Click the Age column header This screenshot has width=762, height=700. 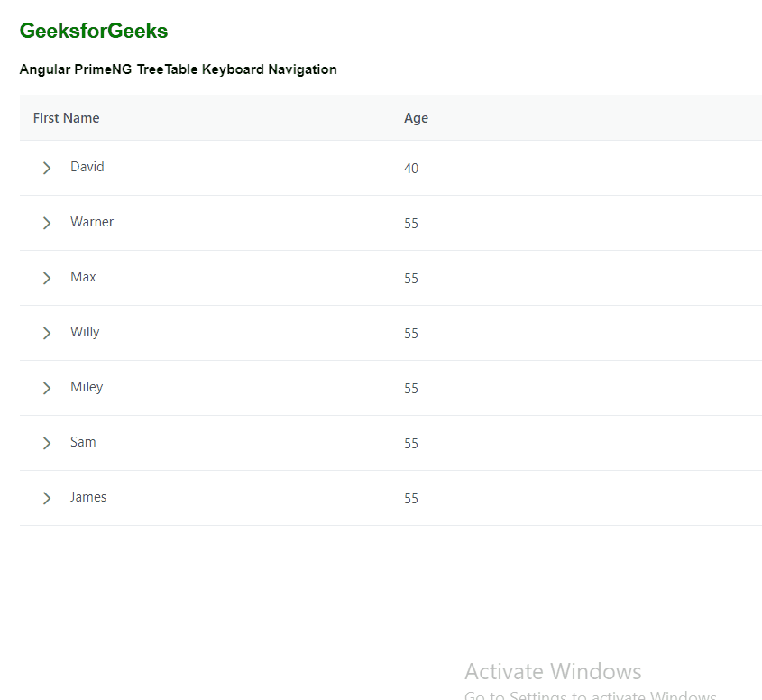pyautogui.click(x=416, y=118)
